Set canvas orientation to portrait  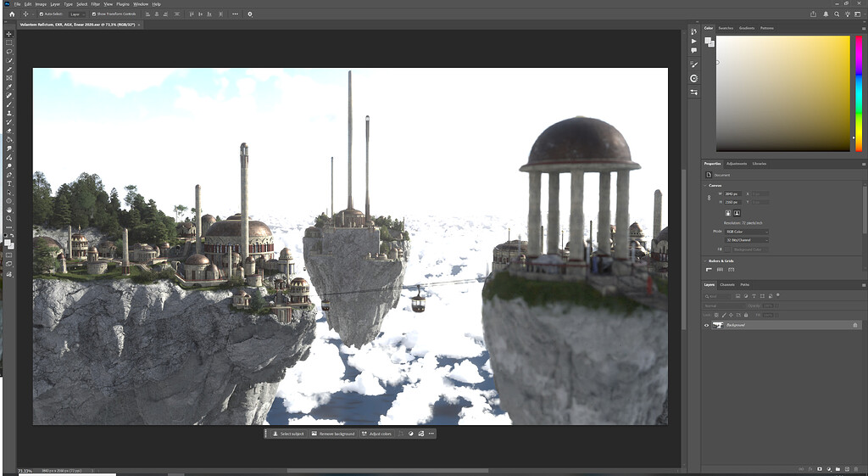[x=728, y=213]
